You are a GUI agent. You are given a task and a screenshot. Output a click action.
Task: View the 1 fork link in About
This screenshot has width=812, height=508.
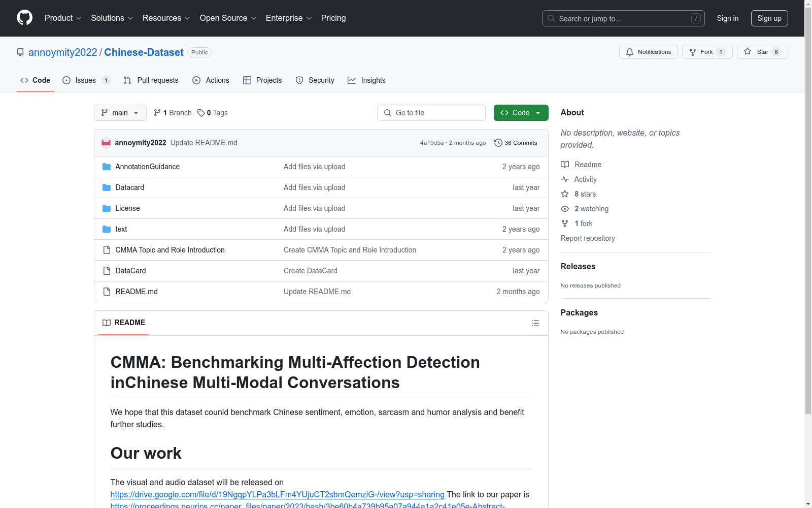click(584, 224)
